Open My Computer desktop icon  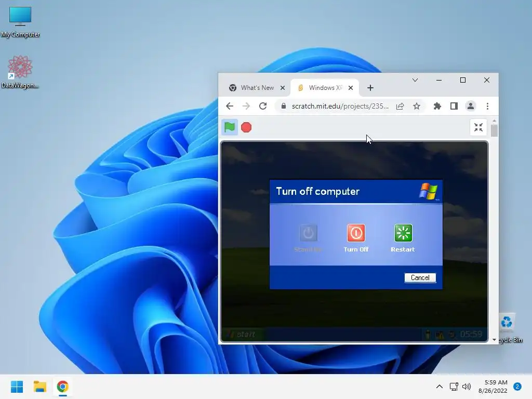pos(20,21)
